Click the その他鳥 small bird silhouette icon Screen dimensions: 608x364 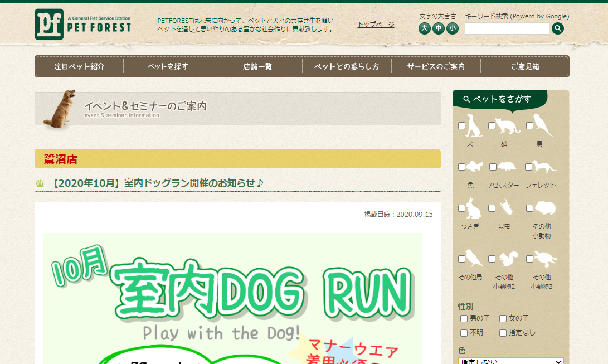[x=474, y=258]
